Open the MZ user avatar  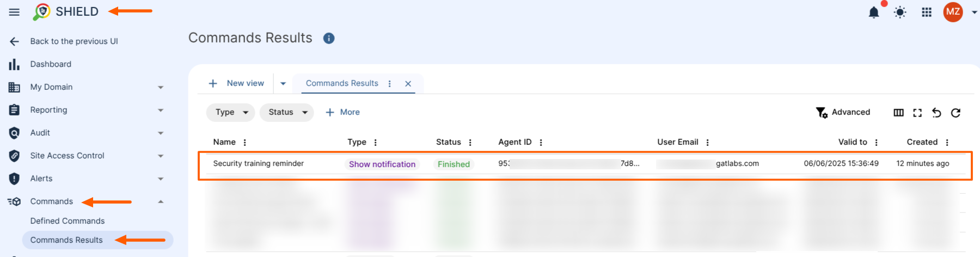tap(953, 12)
